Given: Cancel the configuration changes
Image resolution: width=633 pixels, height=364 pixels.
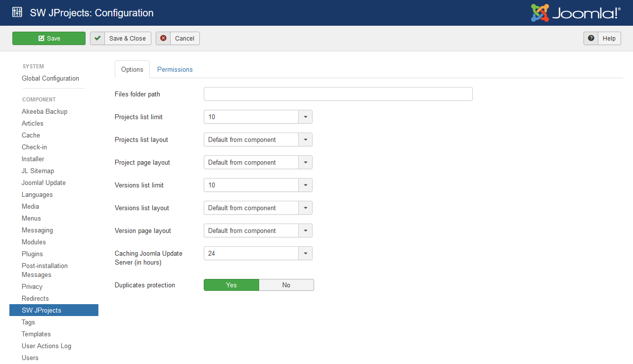Looking at the screenshot, I should click(178, 38).
